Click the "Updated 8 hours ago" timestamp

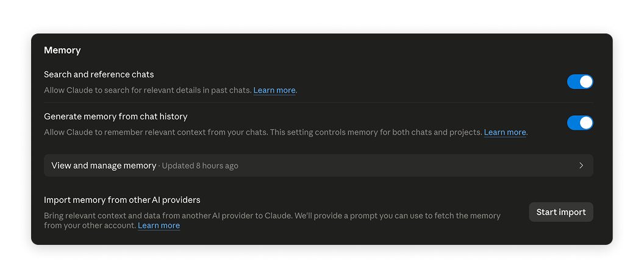(200, 166)
